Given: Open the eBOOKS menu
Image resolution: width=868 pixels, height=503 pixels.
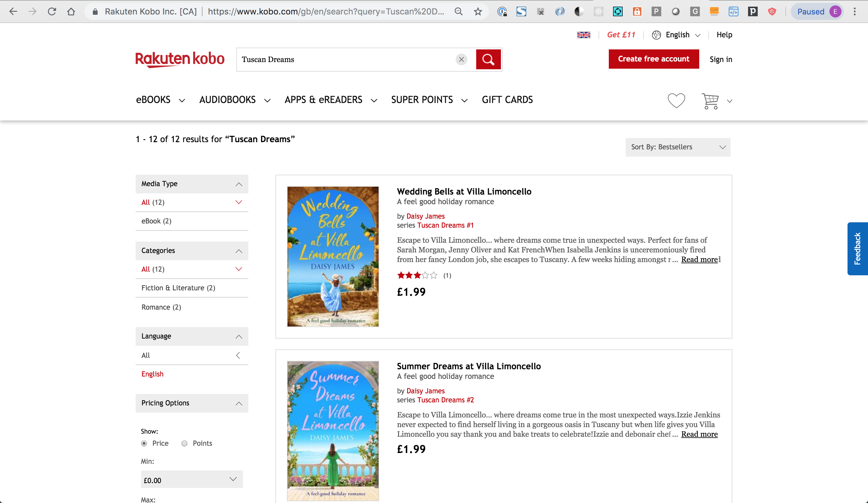Looking at the screenshot, I should click(x=161, y=100).
